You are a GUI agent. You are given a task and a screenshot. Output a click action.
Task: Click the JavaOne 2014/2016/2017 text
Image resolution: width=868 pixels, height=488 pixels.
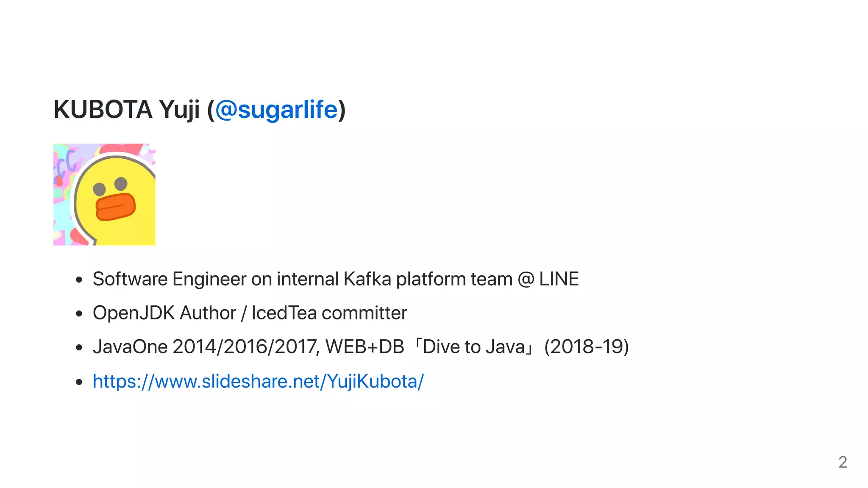click(204, 347)
